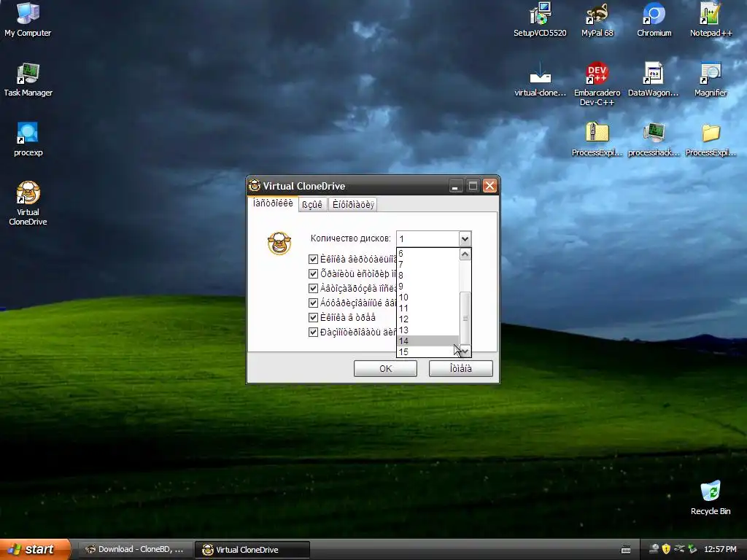Screen dimensions: 747x560
Task: Click the green arrow tray icon
Action: pos(692,550)
